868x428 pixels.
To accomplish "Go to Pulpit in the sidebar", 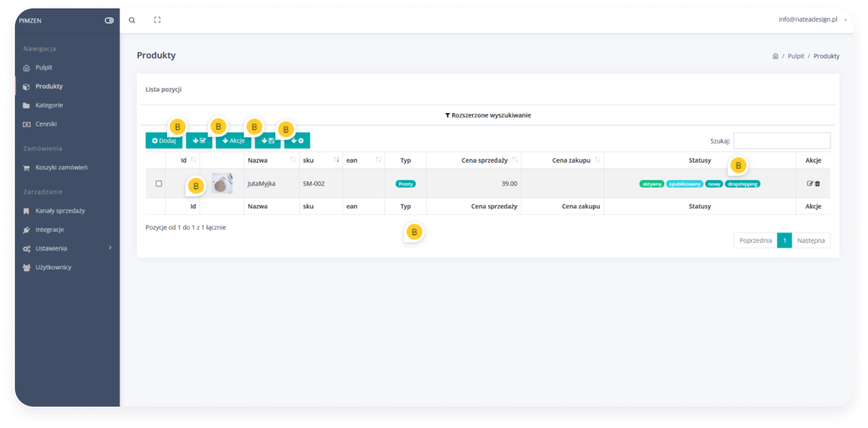I will [x=44, y=67].
